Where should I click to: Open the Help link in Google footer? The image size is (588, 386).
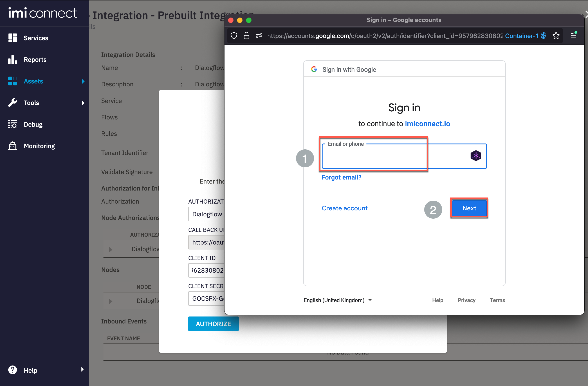(x=438, y=300)
